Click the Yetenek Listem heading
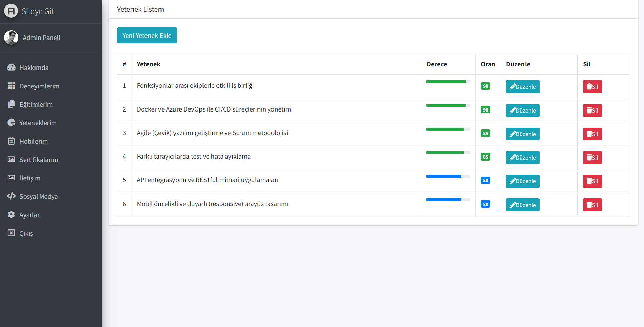644x327 pixels. click(x=140, y=9)
